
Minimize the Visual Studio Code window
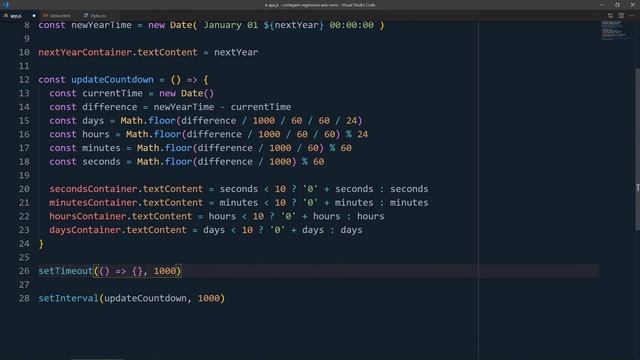[x=602, y=5]
